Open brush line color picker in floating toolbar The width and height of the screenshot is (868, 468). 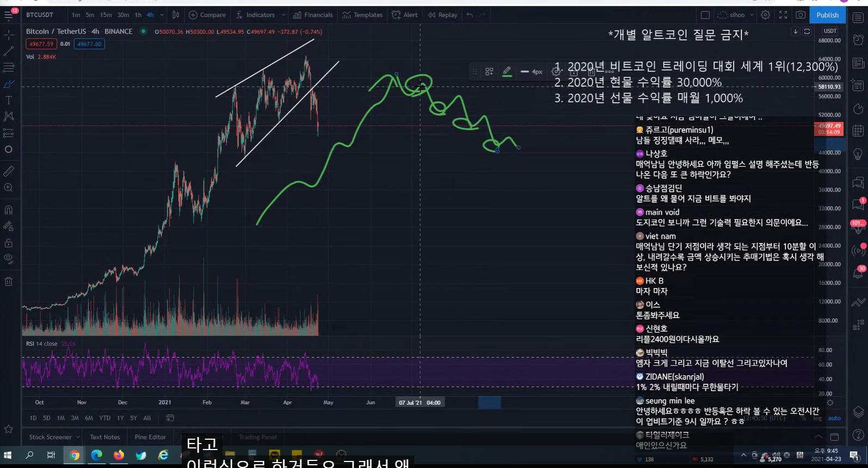point(507,71)
